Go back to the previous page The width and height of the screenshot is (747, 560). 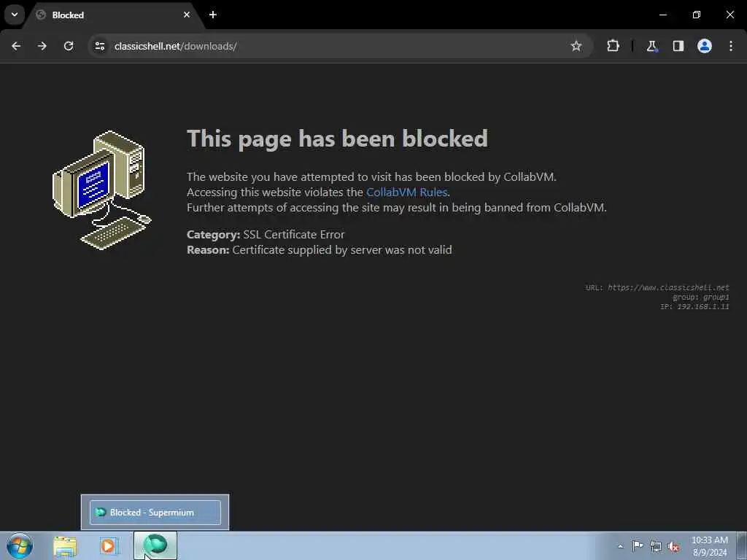(16, 46)
